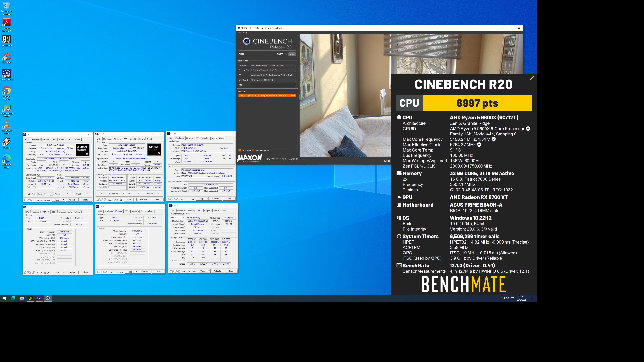Click Run button next to 6997 pts
The height and width of the screenshot is (362, 644).
[x=292, y=54]
